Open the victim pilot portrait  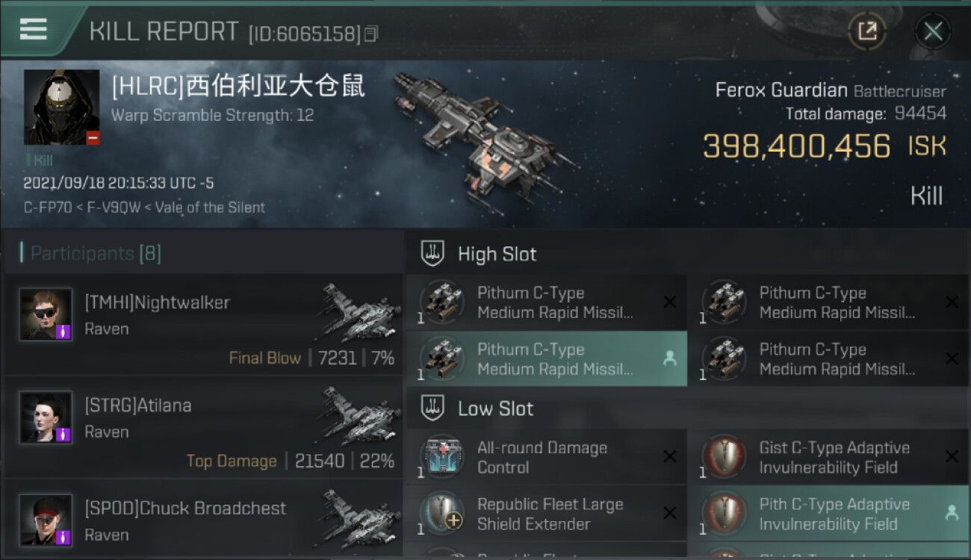click(x=61, y=107)
